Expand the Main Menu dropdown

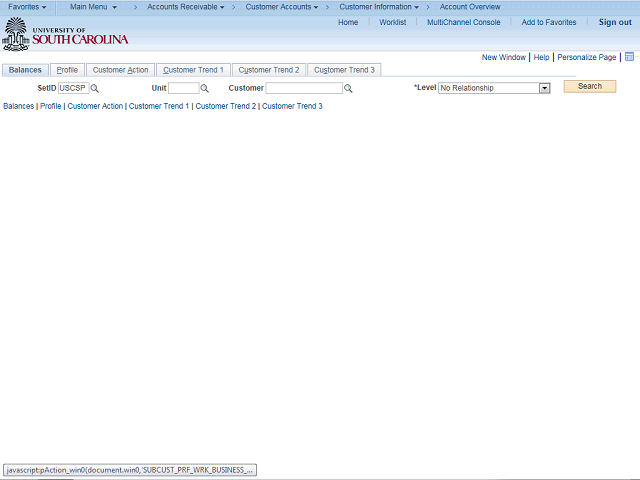tap(93, 7)
